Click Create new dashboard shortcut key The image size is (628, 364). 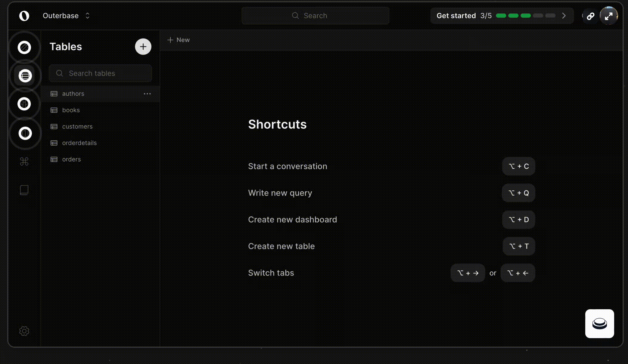518,220
